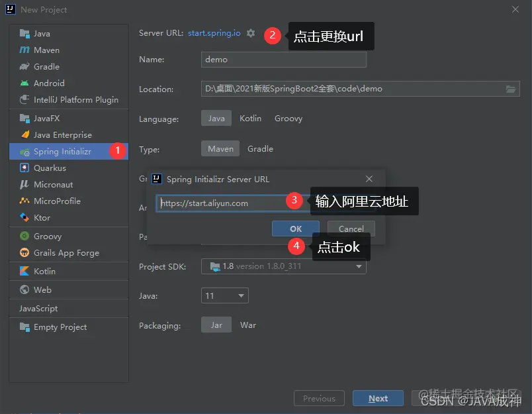The image size is (532, 414).
Task: Select Gradle in project type list
Action: (x=69, y=66)
